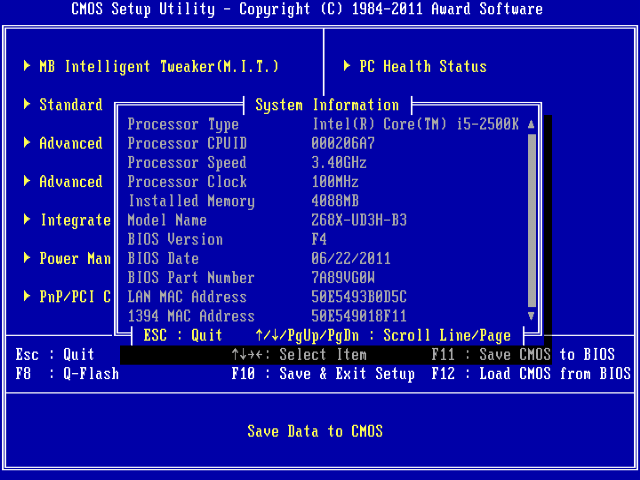Click Model Name label
Viewport: 640px width, 480px height.
click(167, 220)
